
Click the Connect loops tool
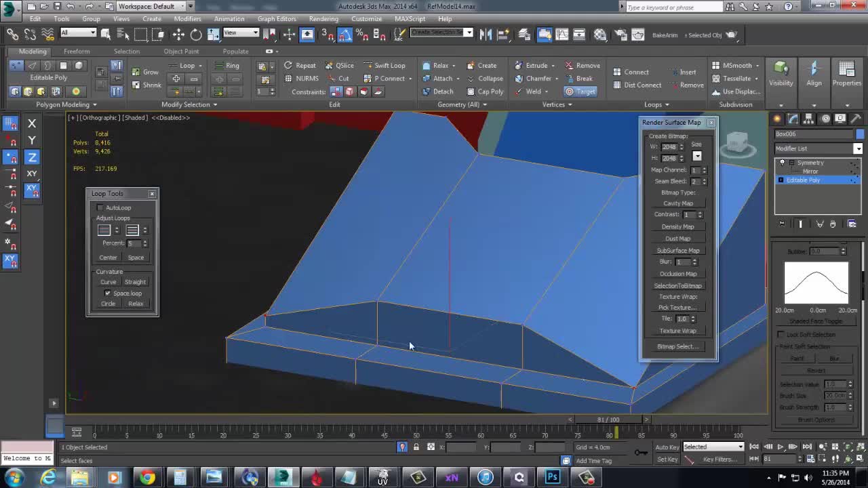click(x=631, y=72)
